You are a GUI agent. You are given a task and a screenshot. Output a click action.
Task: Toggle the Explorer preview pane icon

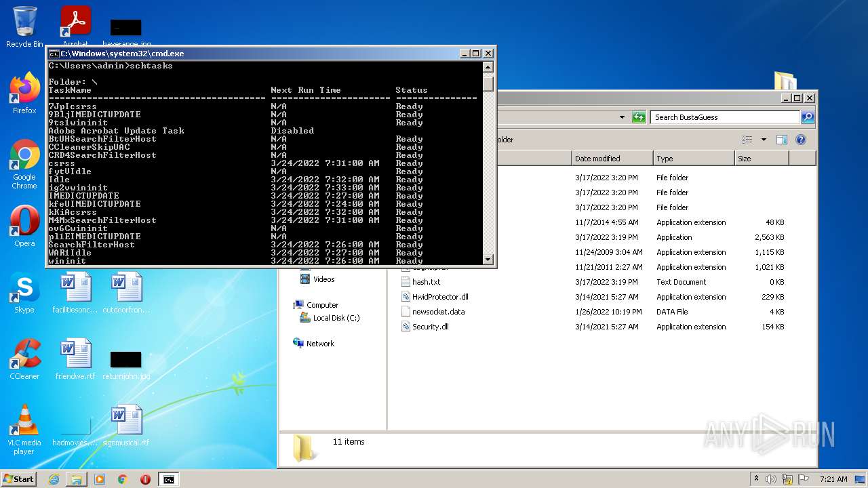pyautogui.click(x=781, y=140)
